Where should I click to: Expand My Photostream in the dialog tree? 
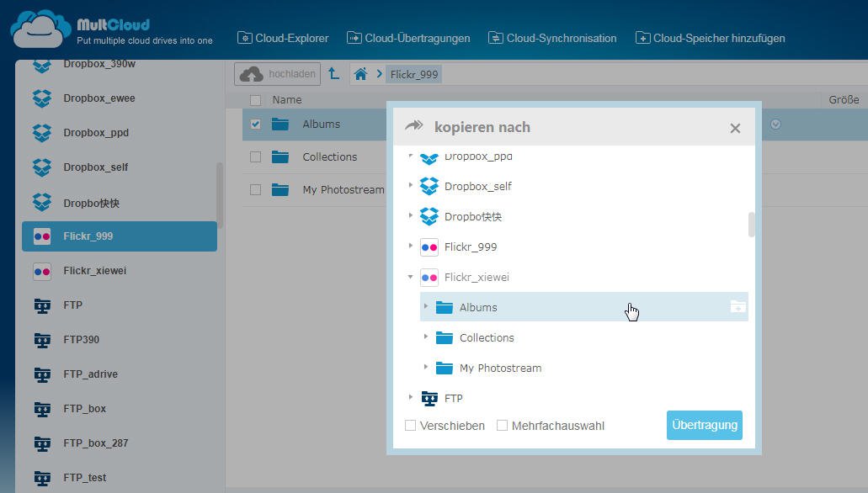coord(426,367)
